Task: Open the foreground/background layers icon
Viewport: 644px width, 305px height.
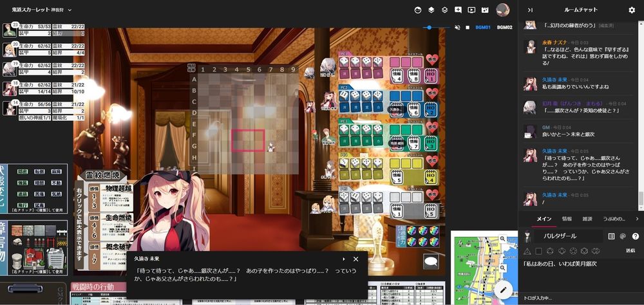Action: (x=431, y=10)
